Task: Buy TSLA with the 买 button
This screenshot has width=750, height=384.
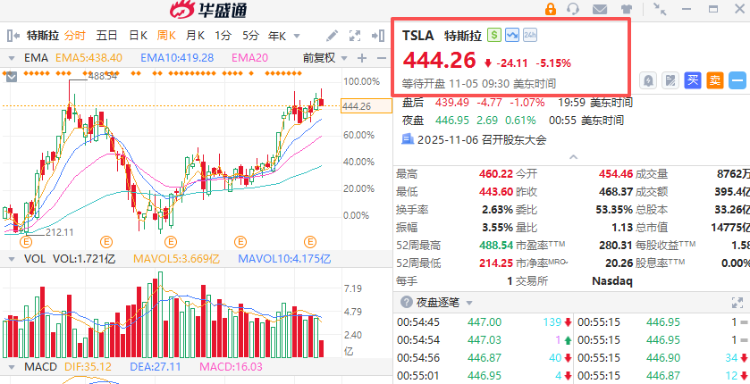Action: [693, 80]
